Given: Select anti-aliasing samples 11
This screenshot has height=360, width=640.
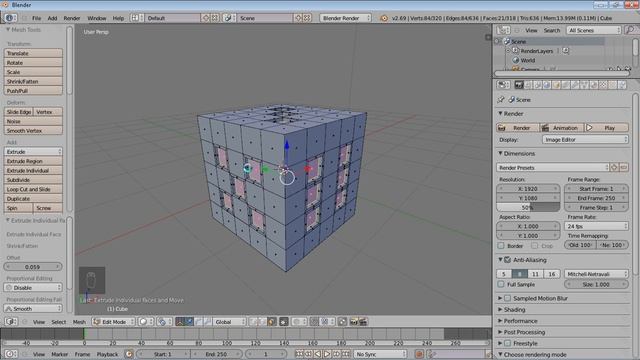Looking at the screenshot, I should click(536, 274).
